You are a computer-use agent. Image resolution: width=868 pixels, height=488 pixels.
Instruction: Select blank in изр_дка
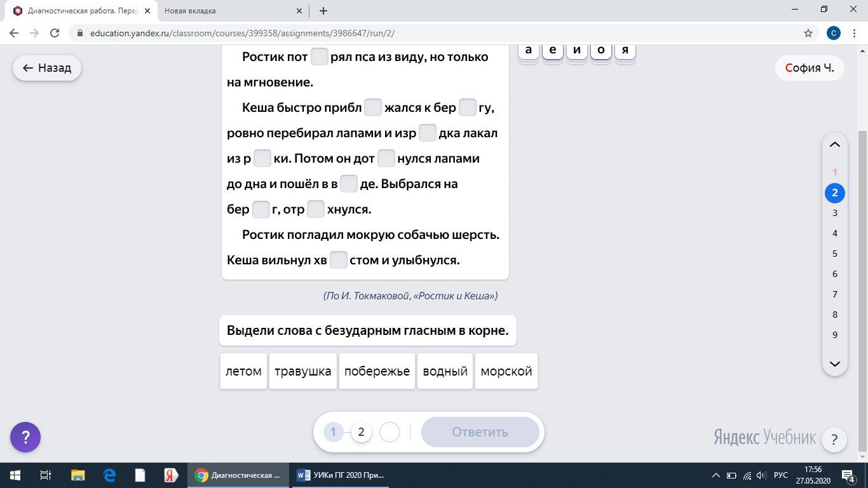(428, 133)
